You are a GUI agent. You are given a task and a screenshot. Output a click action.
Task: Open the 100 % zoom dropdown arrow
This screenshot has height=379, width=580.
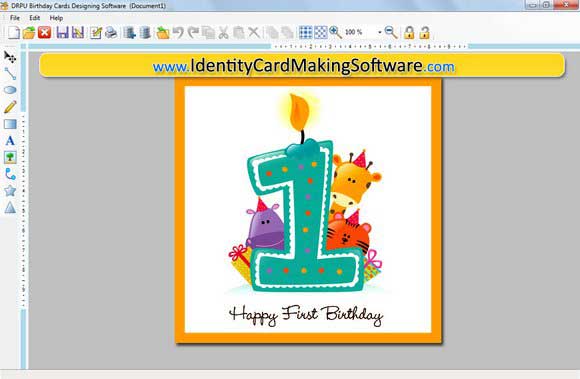380,33
